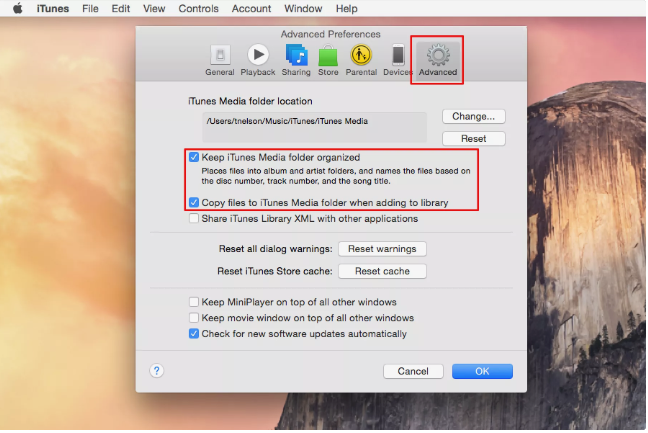Click the 'iTunes Media folder location' label

click(x=250, y=101)
